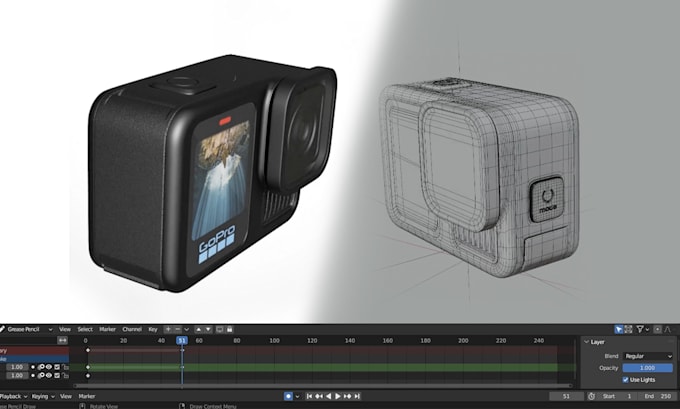
Task: Play the animation forward
Action: pyautogui.click(x=338, y=396)
